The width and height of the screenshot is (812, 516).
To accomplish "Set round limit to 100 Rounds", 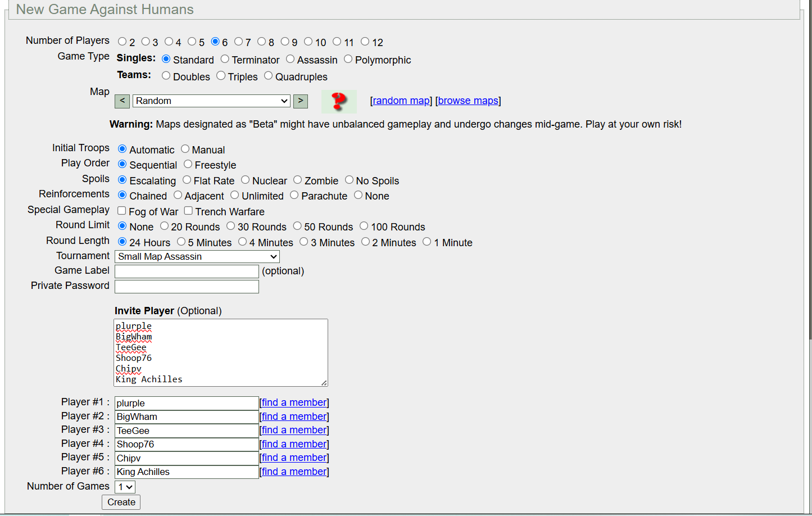I will 364,226.
